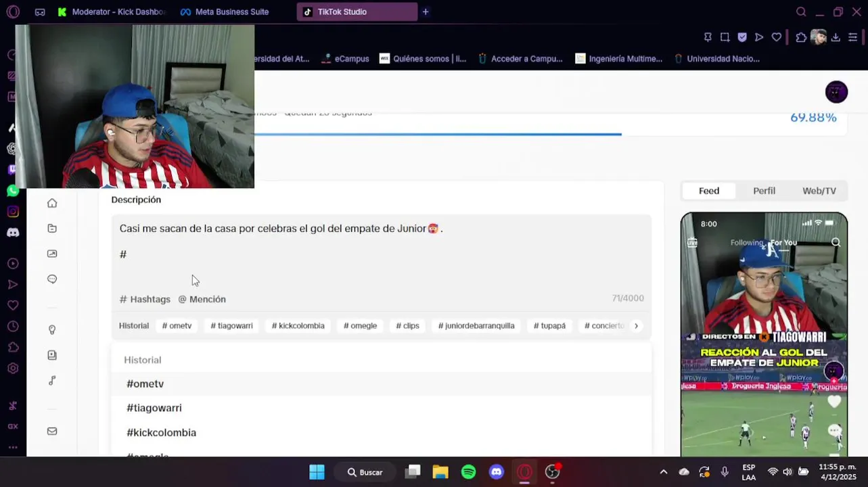Select the TikTok Studio browser tab

pos(357,11)
